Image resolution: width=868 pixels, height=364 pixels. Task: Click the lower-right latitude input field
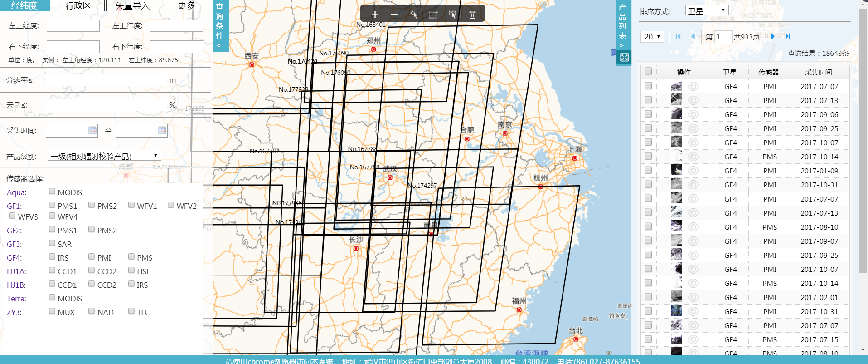point(176,46)
